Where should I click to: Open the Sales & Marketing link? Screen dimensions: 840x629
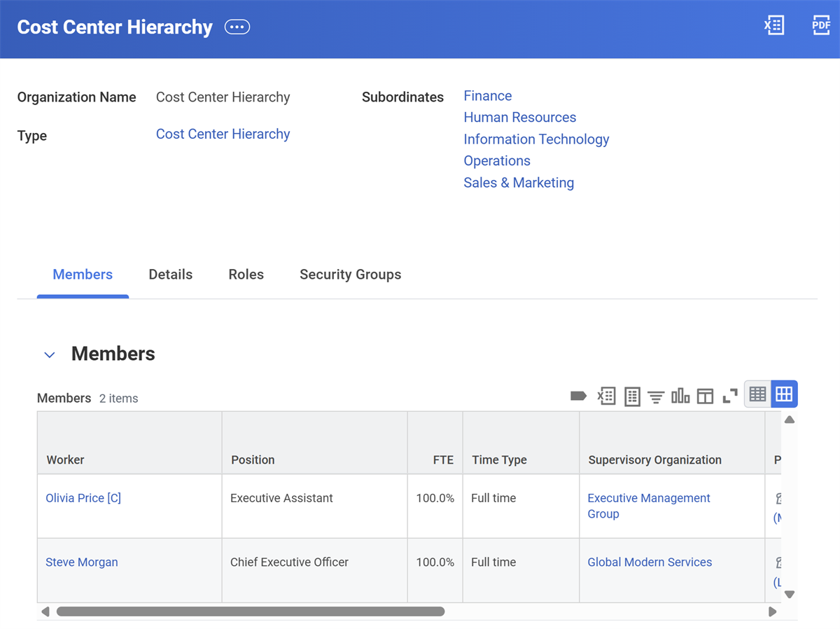coord(519,183)
